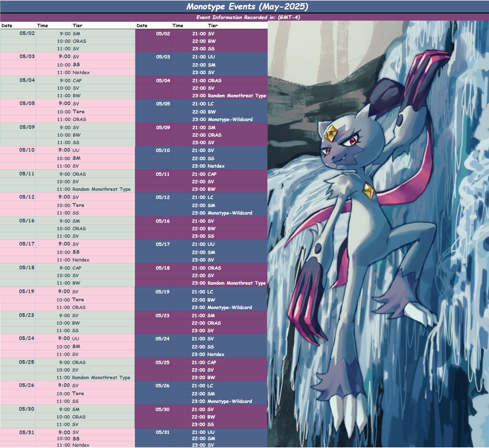489x448 pixels.
Task: Select the Tera tier at 05/19 10:00
Action: coord(78,299)
